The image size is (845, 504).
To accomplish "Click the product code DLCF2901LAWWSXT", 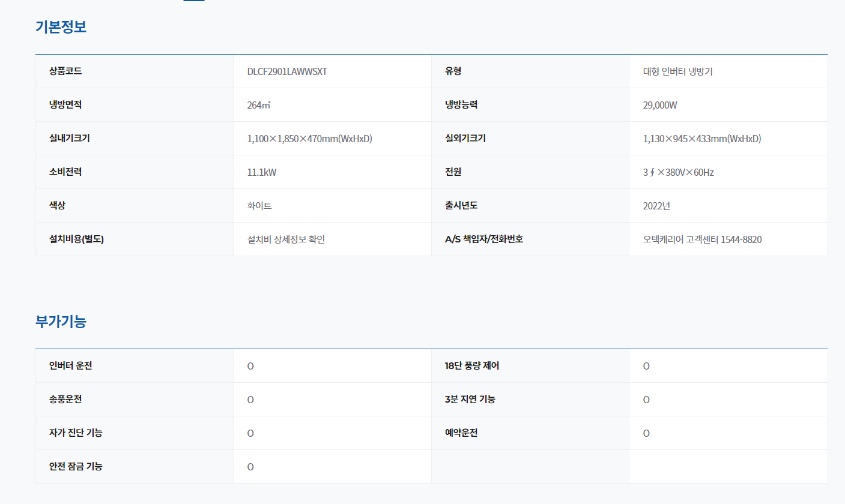I will pyautogui.click(x=287, y=71).
